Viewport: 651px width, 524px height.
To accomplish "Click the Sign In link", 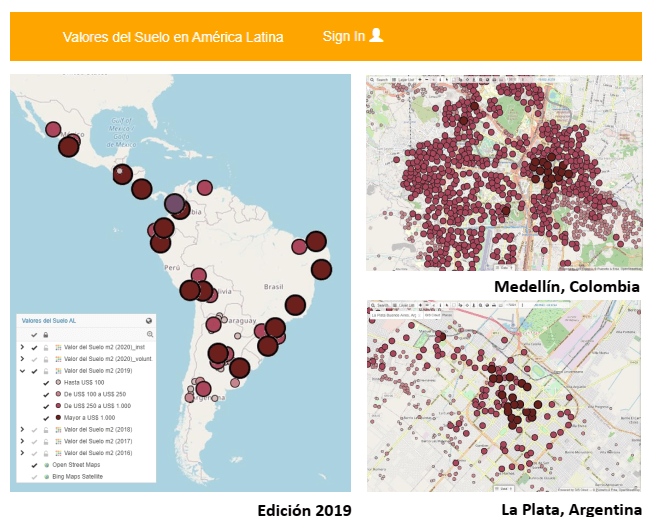I will pyautogui.click(x=343, y=36).
